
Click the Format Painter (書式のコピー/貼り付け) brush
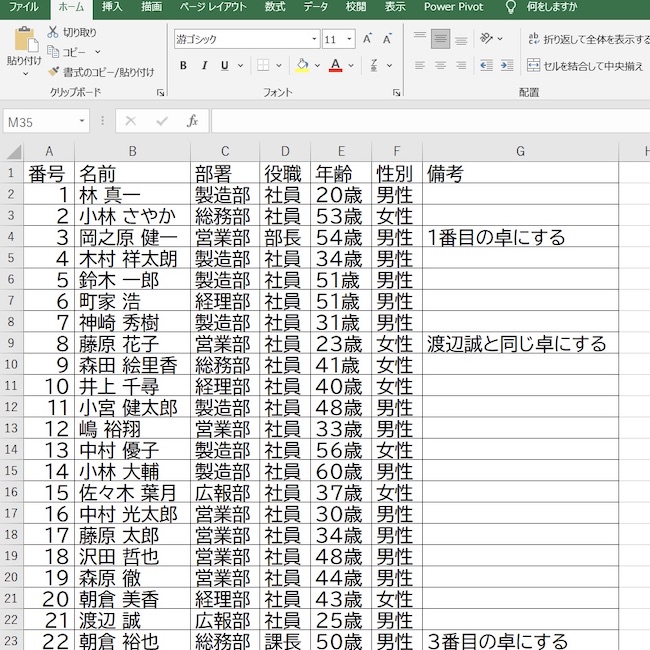[53, 72]
